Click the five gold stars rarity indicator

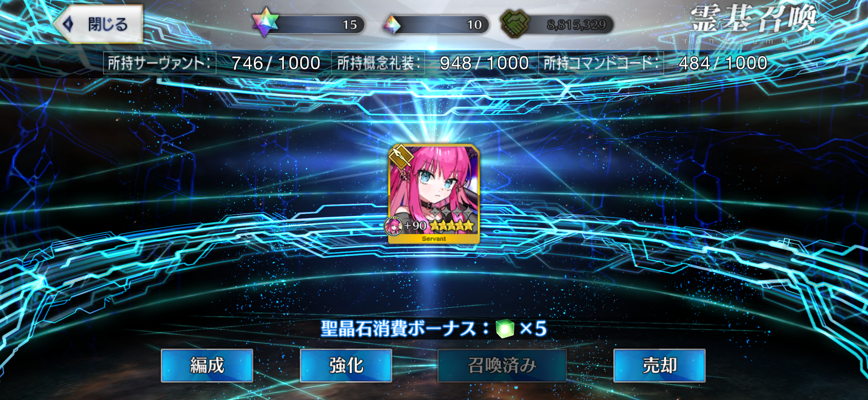coord(452,226)
